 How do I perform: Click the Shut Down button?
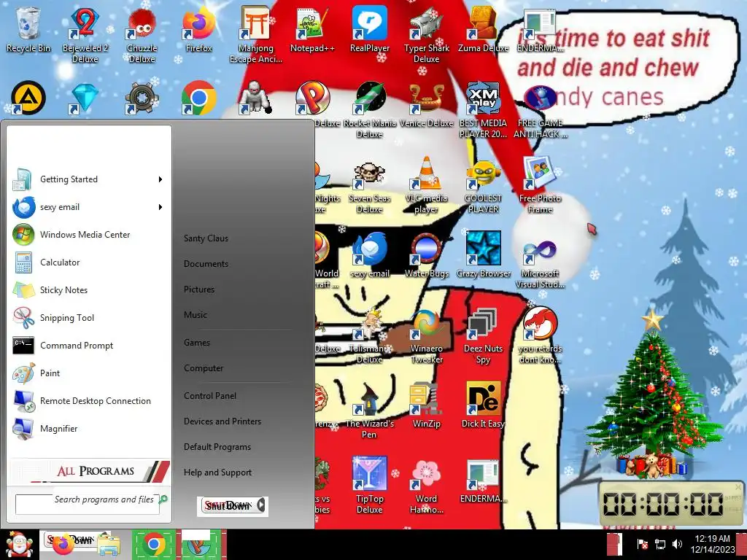click(x=228, y=506)
